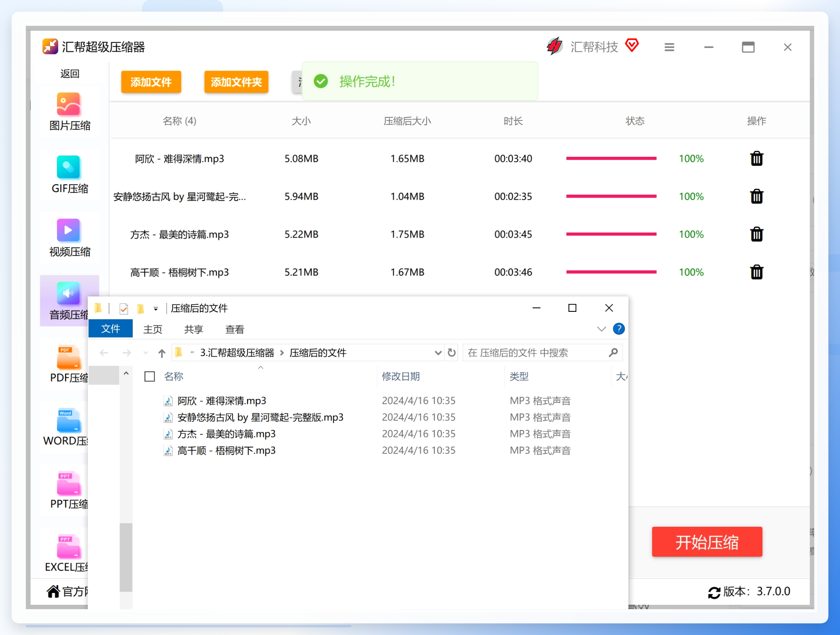Open the 主页 ribbon tab
The width and height of the screenshot is (840, 635).
[x=152, y=329]
